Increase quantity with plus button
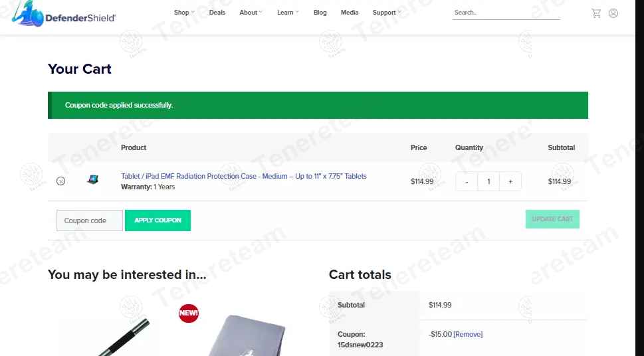Screen dimensions: 644x356 510,181
